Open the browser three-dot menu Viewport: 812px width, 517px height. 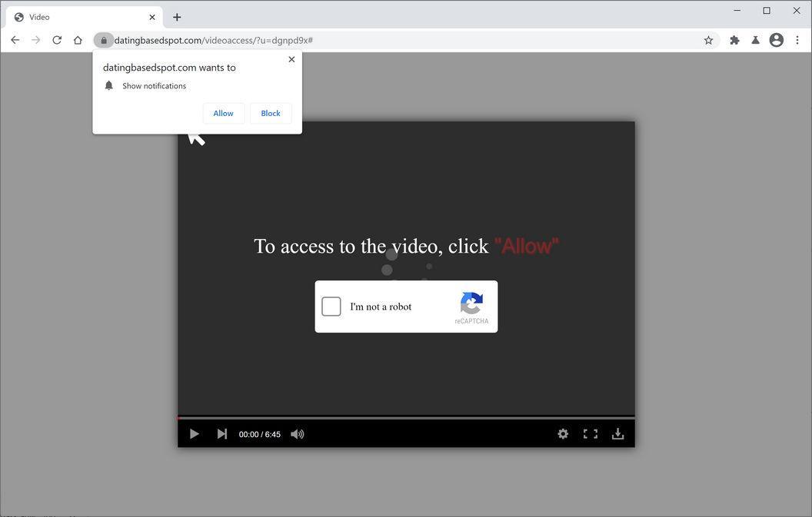(x=797, y=40)
